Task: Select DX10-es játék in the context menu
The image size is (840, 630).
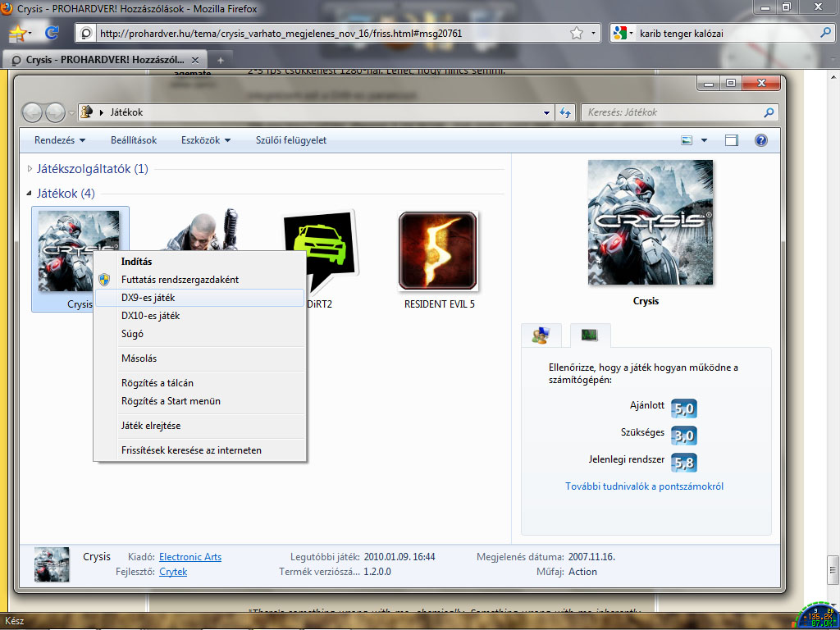Action: pyautogui.click(x=200, y=316)
